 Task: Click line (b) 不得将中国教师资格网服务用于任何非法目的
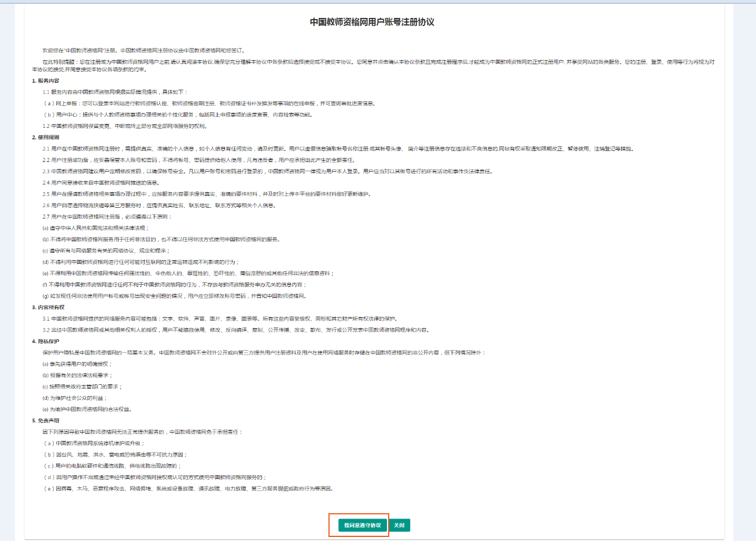pyautogui.click(x=161, y=239)
